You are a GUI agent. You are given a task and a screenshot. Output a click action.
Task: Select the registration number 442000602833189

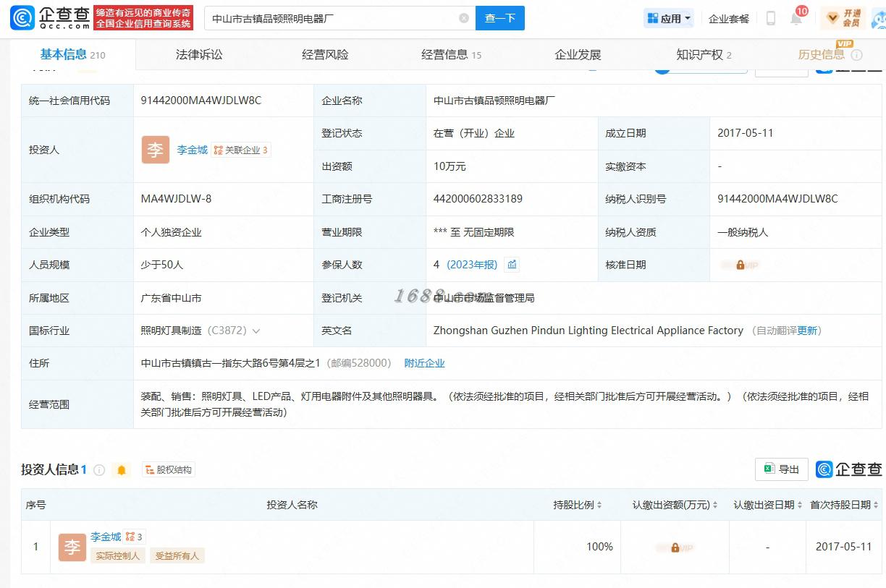tap(478, 199)
